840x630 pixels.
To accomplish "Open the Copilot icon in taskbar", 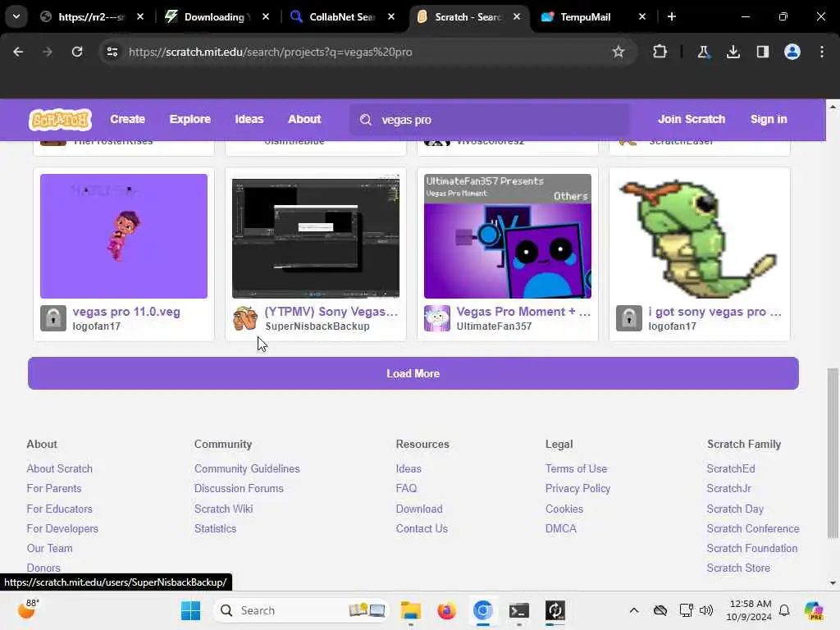I will [x=814, y=610].
